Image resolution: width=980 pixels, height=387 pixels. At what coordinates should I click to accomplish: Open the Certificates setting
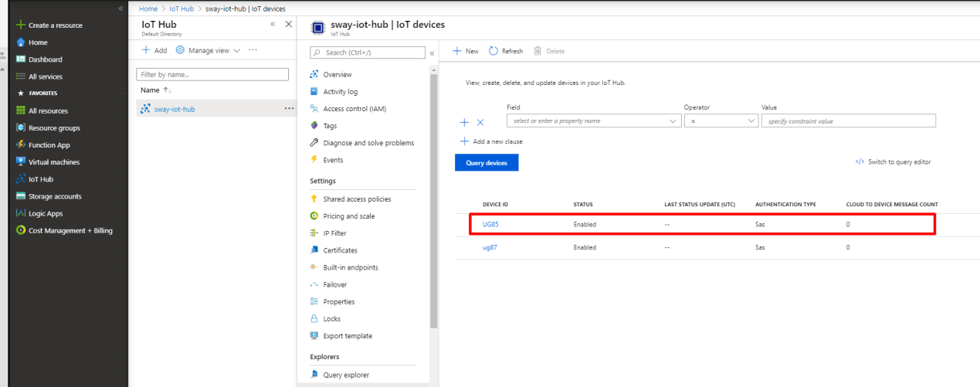(x=340, y=250)
